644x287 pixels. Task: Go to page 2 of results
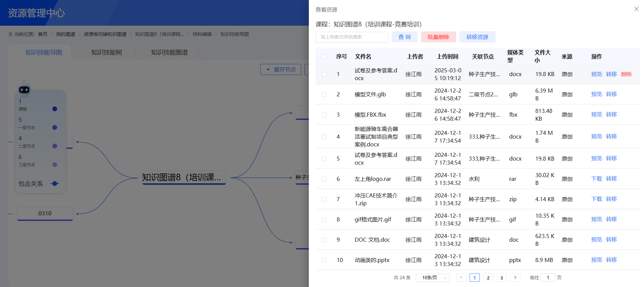[x=488, y=278]
